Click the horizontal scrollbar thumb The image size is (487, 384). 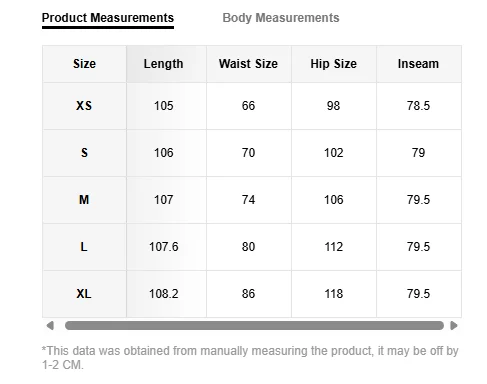click(254, 326)
